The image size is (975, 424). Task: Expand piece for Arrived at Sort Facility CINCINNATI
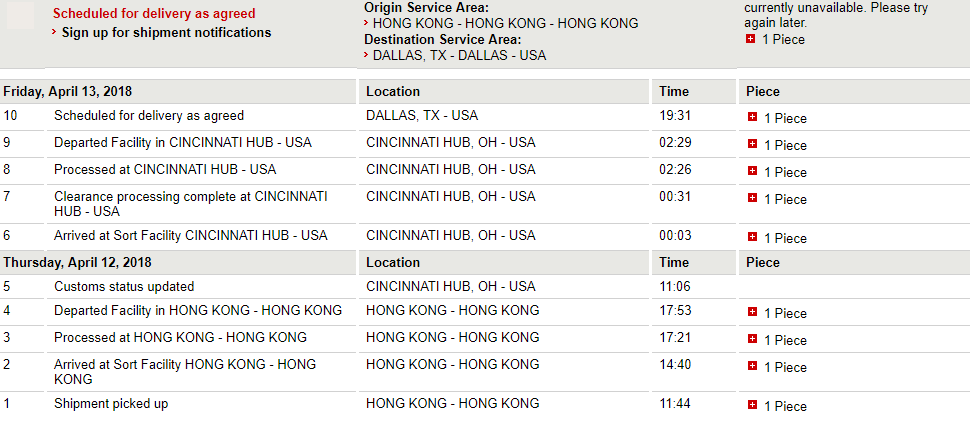tap(752, 237)
